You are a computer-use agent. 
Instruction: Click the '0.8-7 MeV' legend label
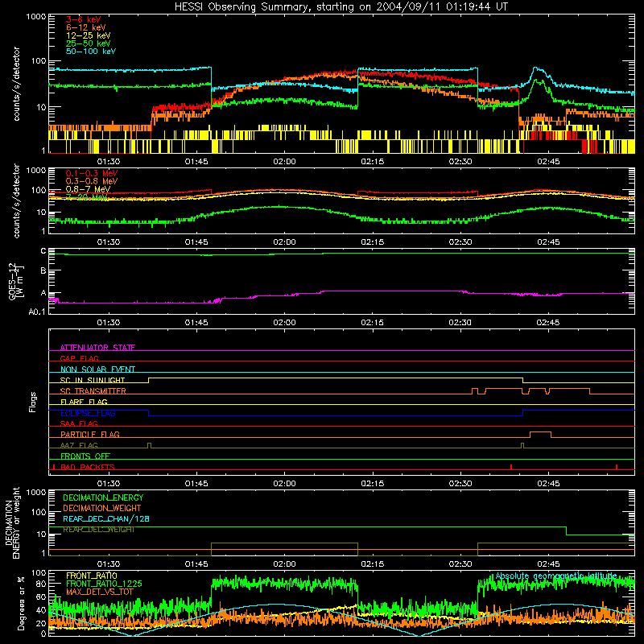click(x=88, y=189)
